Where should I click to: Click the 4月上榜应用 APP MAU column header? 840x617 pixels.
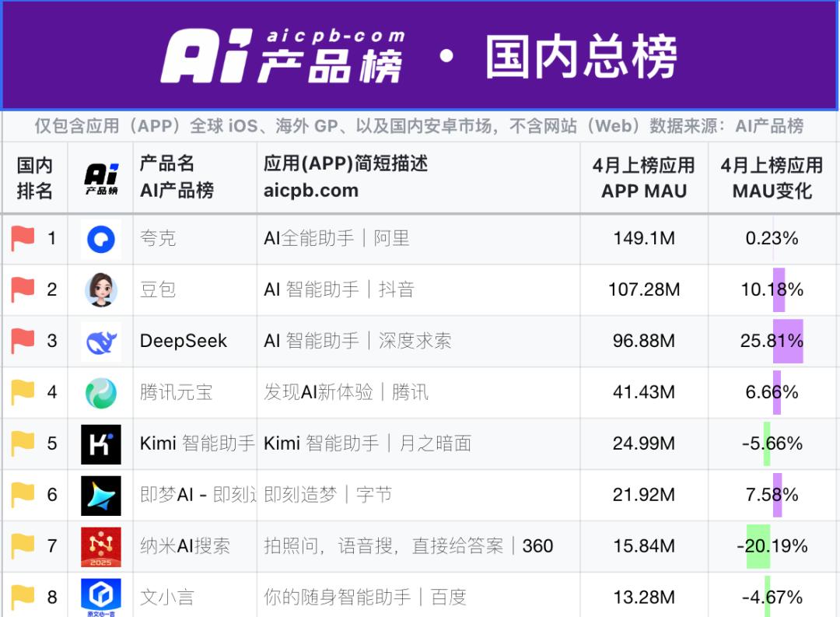coord(643,178)
